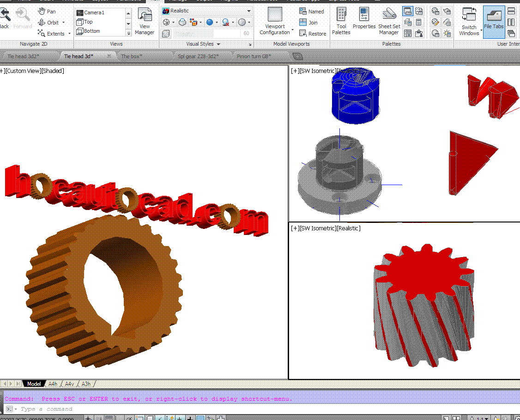Screen dimensions: 520x420
Task: Expand face colors dropdown arrow
Action: point(200,23)
